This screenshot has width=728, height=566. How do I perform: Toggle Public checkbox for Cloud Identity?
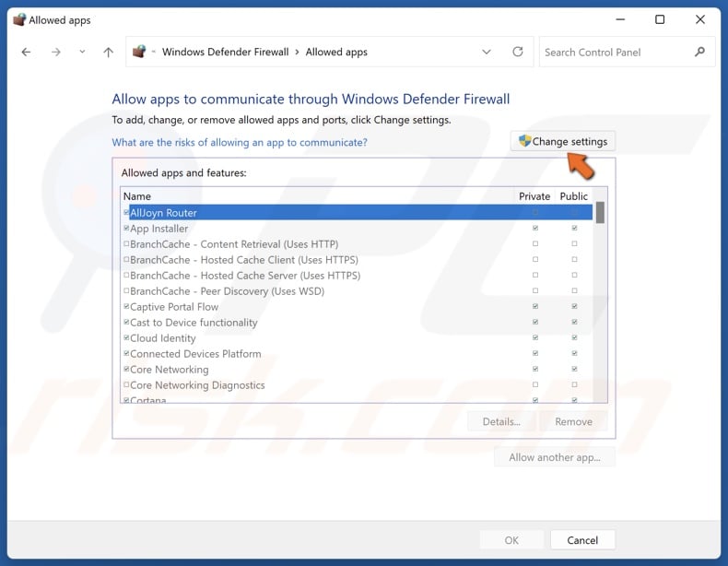pos(574,338)
